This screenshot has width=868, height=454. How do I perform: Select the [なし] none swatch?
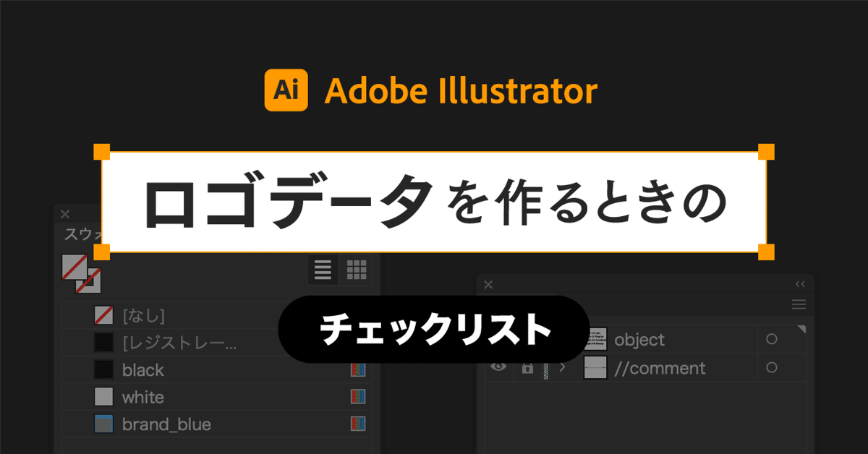[x=104, y=315]
